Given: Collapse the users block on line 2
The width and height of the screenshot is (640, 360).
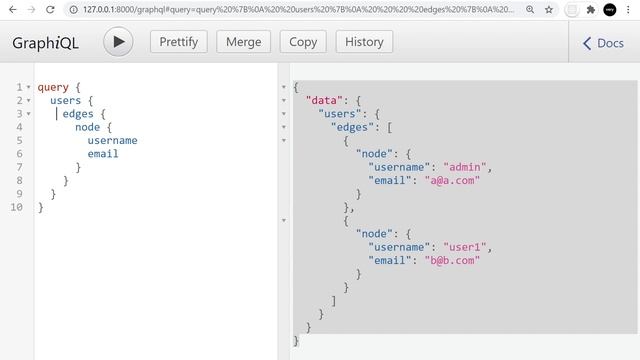Looking at the screenshot, I should (x=29, y=100).
